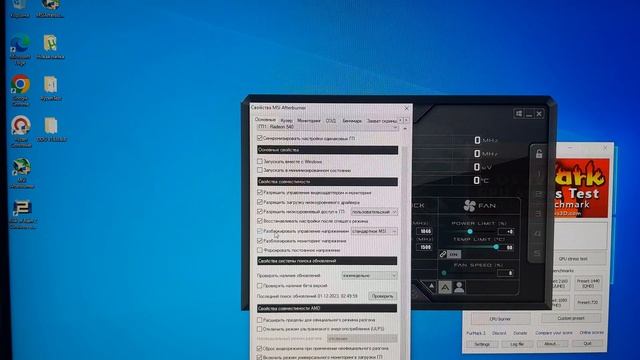This screenshot has height=360, width=640.
Task: Open the disabled unofficial overclocking mode dropdown
Action: (x=362, y=338)
